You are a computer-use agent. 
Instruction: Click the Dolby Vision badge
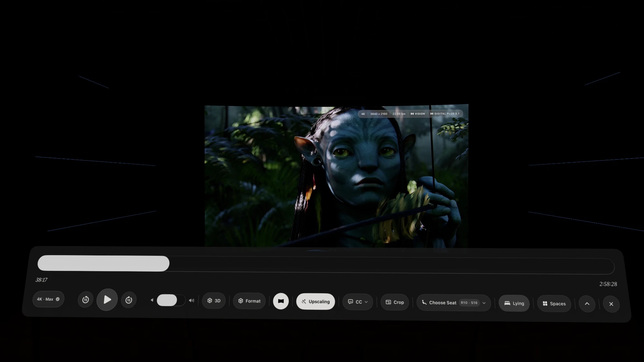point(418,114)
